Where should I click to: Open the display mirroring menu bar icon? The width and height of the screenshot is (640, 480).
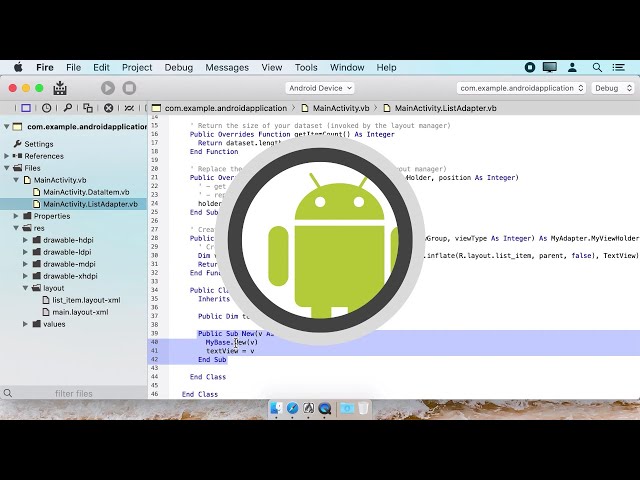[550, 67]
